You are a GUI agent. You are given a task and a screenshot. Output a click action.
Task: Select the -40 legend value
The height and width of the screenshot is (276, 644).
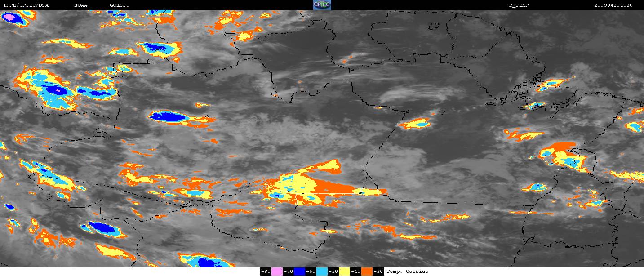(x=356, y=272)
